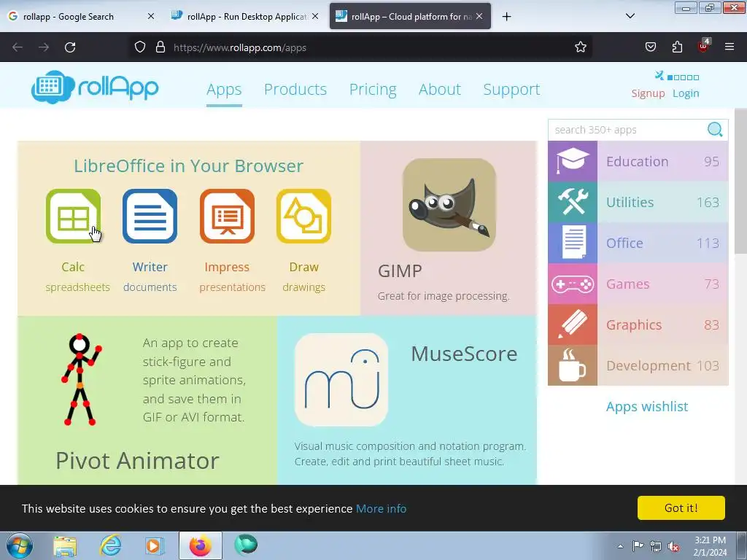This screenshot has width=747, height=560.
Task: Click the Utilities tools icon
Action: 572,203
